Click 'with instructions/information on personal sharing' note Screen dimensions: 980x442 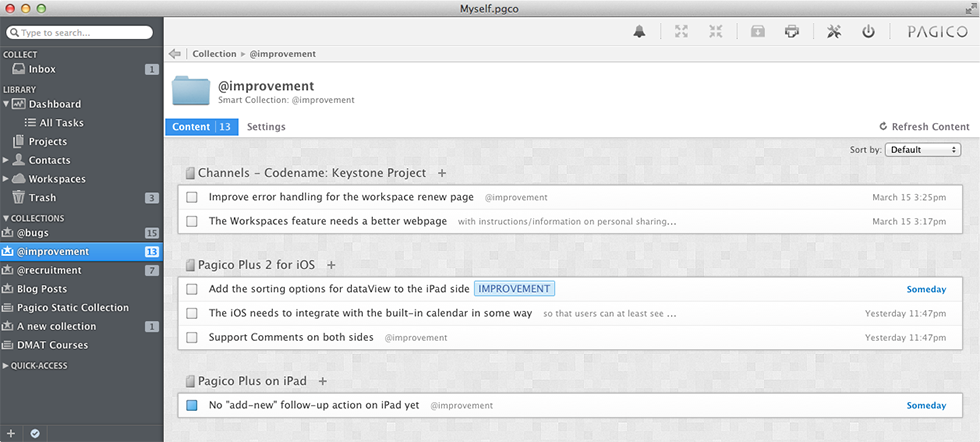click(567, 221)
